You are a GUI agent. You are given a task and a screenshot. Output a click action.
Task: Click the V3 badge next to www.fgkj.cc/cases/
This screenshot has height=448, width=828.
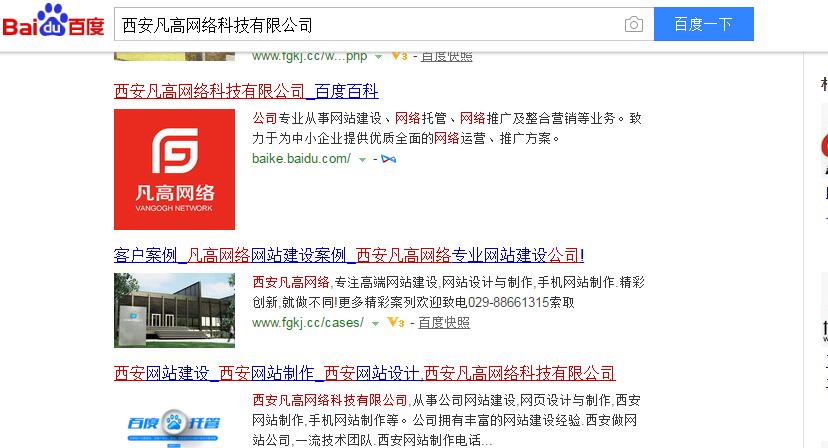coord(396,322)
